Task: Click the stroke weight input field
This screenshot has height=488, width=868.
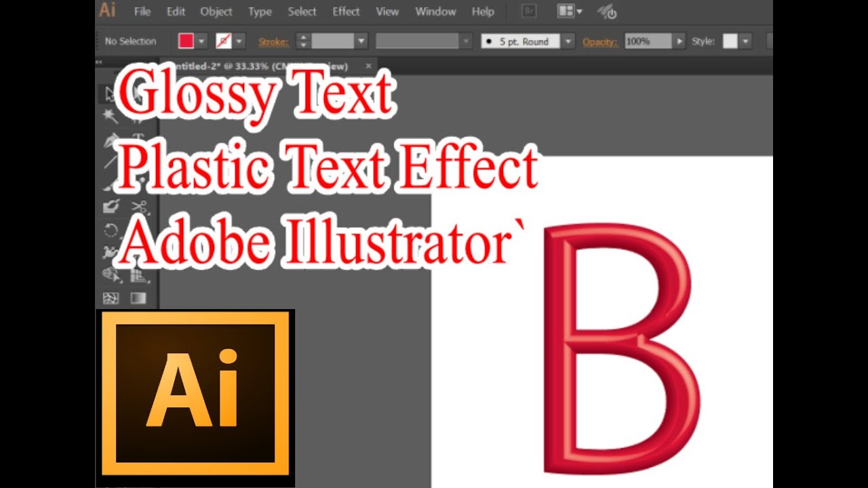Action: click(332, 41)
